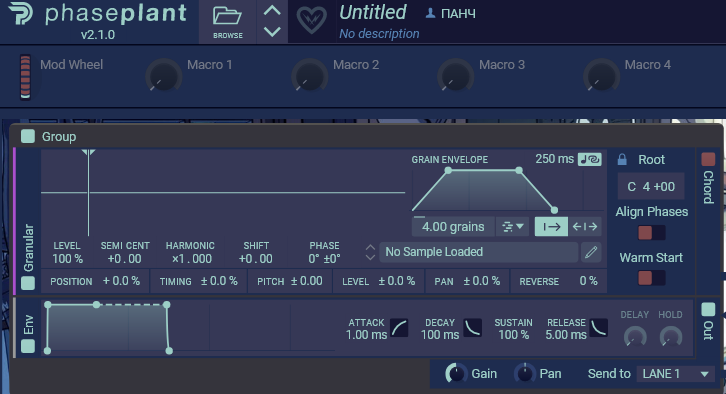Image resolution: width=726 pixels, height=394 pixels.
Task: Click the Level 100 % value
Action: click(x=67, y=259)
